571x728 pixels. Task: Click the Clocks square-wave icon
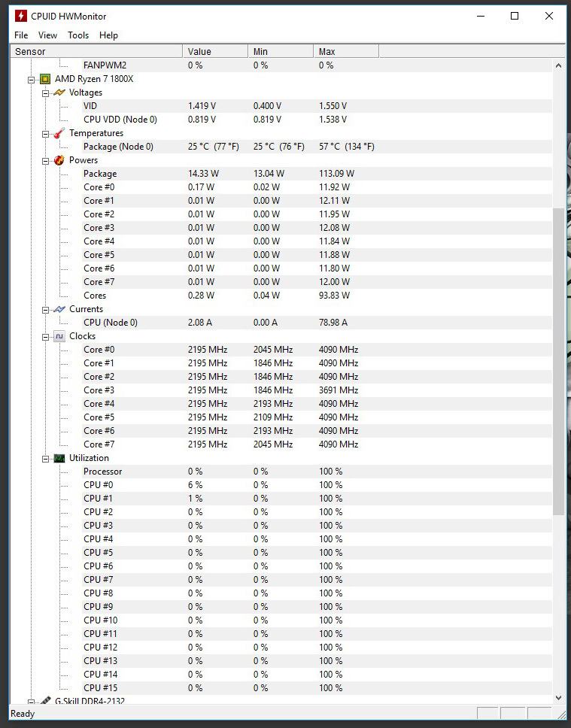[x=59, y=336]
